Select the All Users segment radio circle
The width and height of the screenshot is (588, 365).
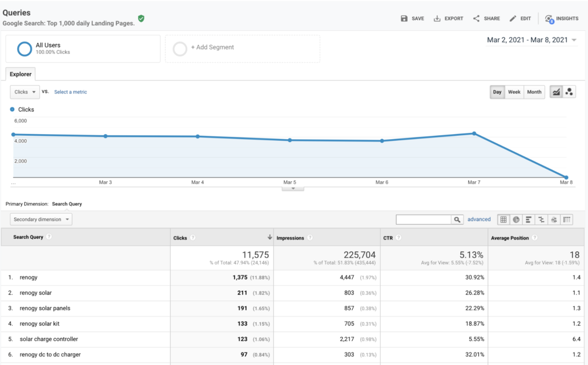[24, 48]
